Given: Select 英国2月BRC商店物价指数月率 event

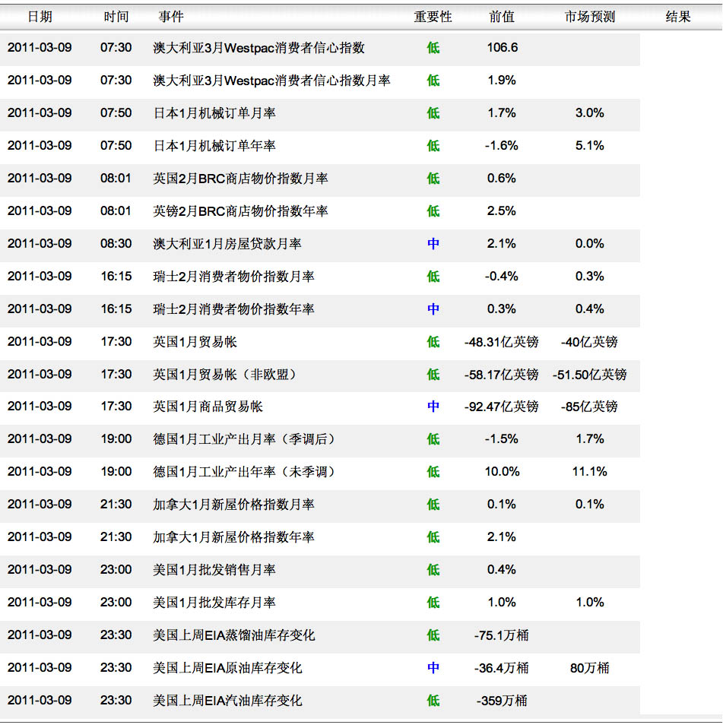Looking at the screenshot, I should pyautogui.click(x=240, y=179).
